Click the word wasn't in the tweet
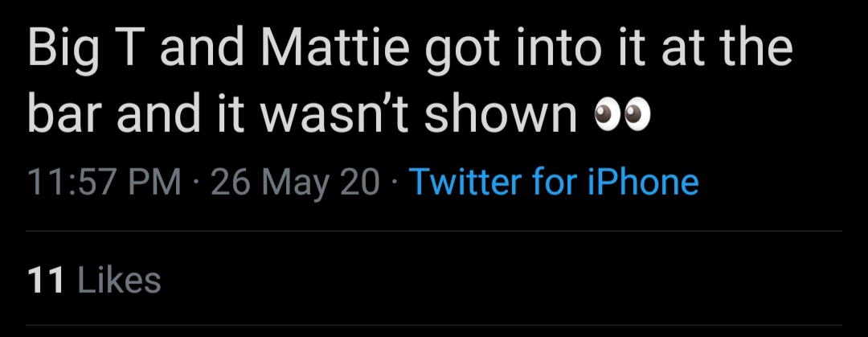868x337 pixels. pos(334,113)
